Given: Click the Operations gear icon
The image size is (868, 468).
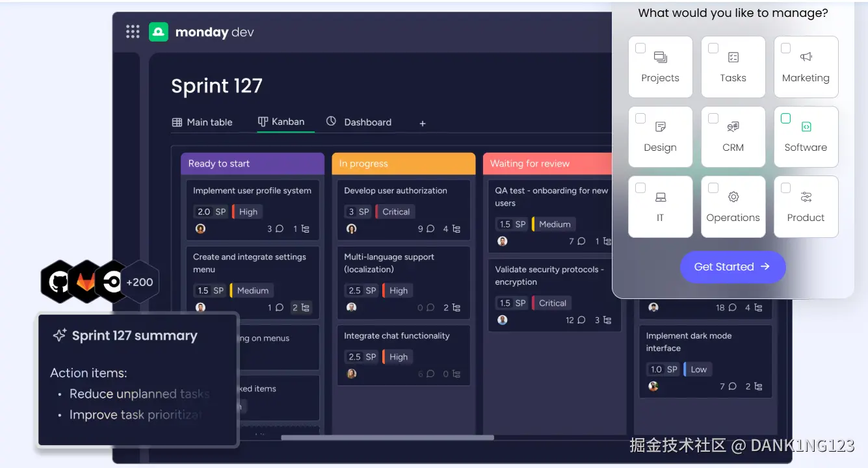Looking at the screenshot, I should click(733, 197).
